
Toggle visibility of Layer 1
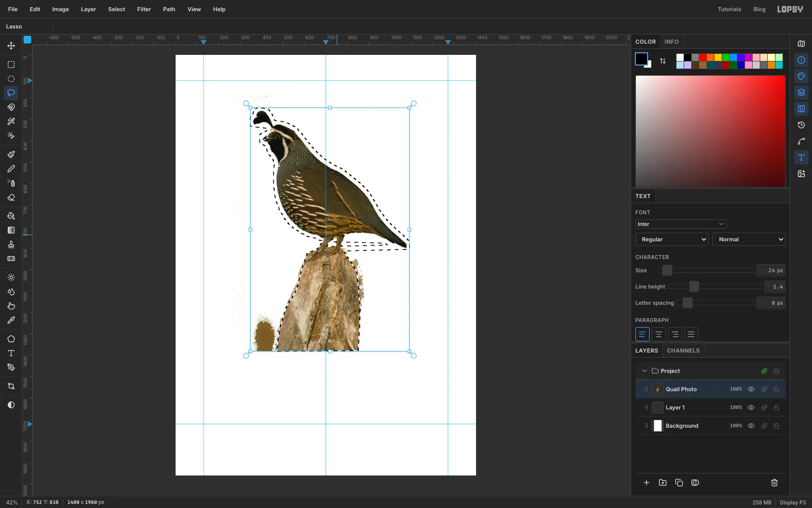pos(751,407)
